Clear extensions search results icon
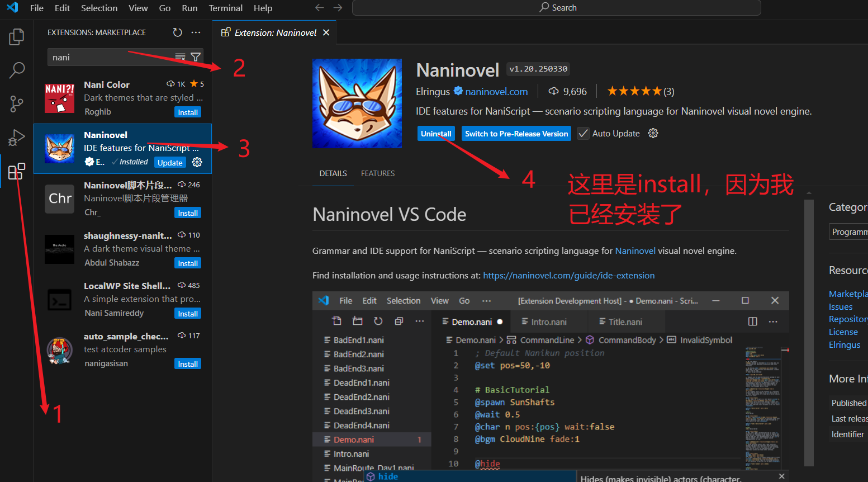 (180, 57)
